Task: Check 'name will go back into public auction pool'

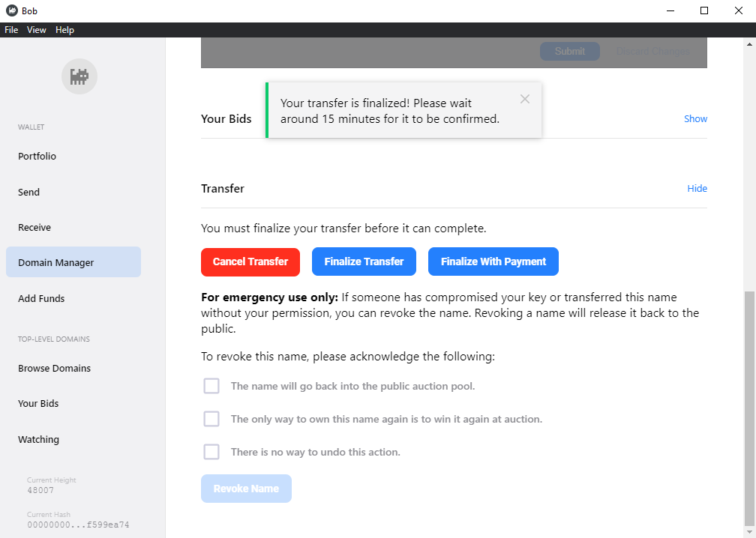Action: 211,386
